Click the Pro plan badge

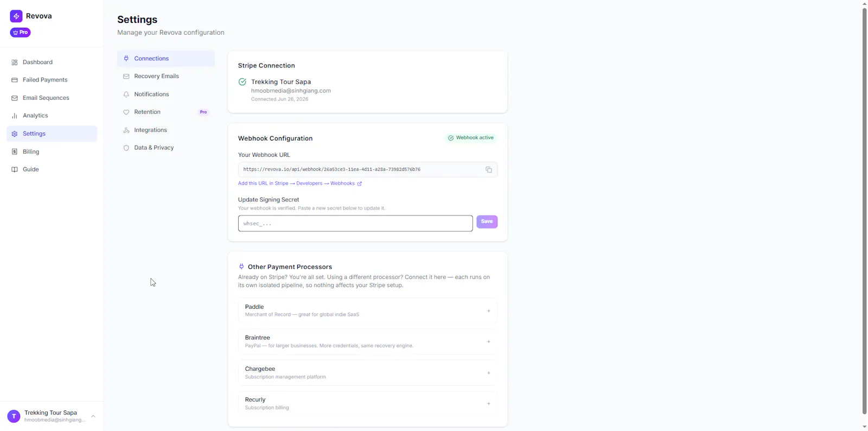click(20, 33)
